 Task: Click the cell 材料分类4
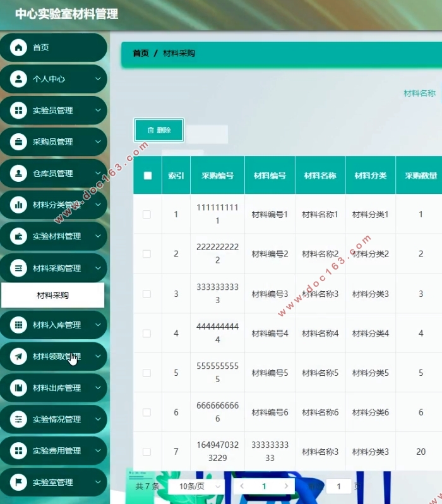point(370,333)
